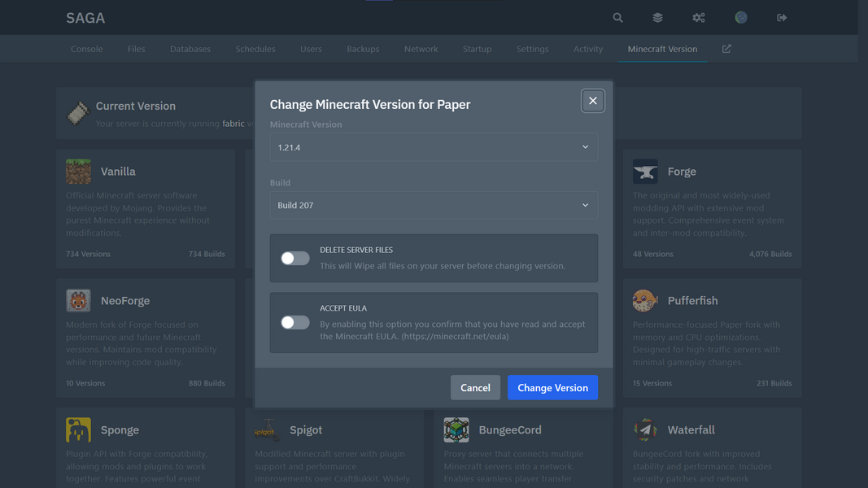868x488 pixels.
Task: Switch to the Activity tab
Action: [x=588, y=49]
